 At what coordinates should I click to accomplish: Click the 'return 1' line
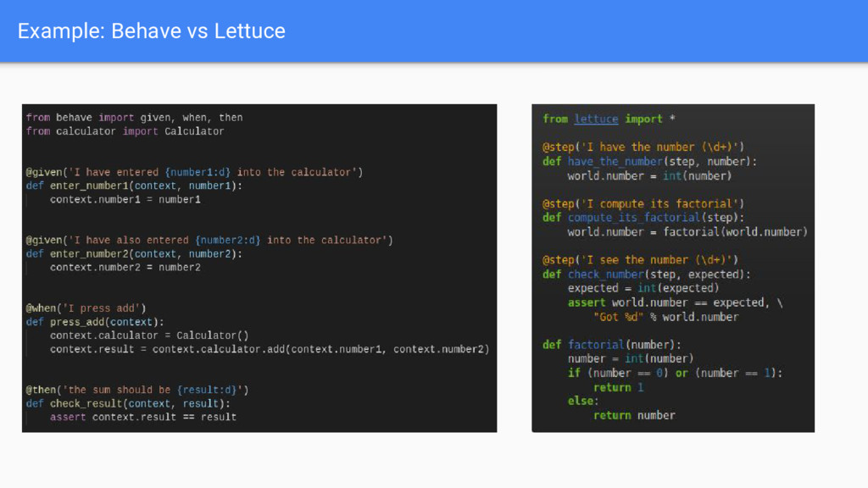(x=618, y=387)
